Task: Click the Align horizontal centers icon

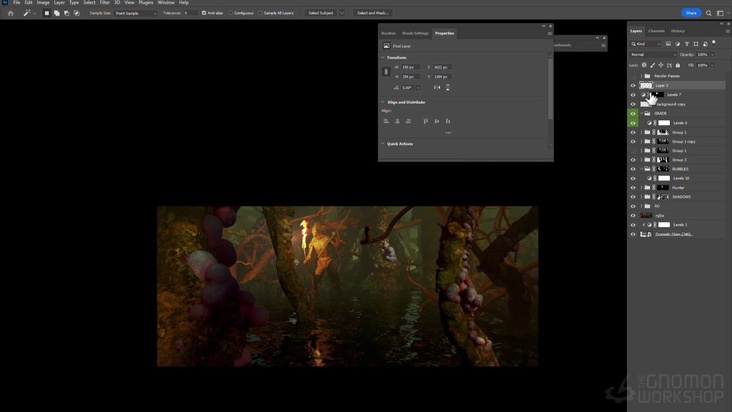Action: (397, 121)
